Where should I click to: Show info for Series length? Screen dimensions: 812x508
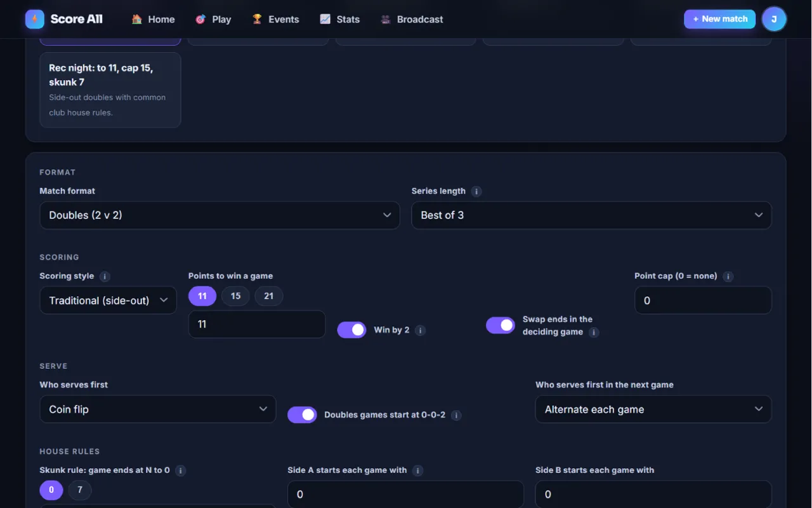click(476, 191)
